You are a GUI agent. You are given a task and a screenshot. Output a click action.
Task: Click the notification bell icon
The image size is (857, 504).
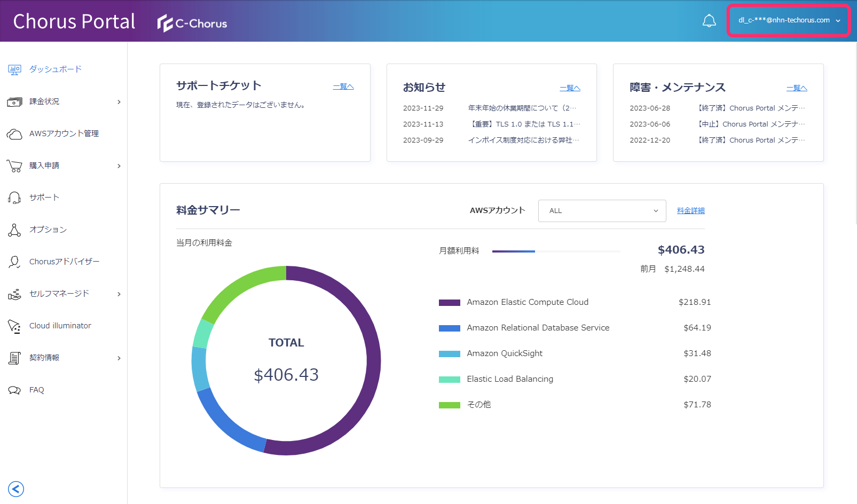[x=709, y=21]
